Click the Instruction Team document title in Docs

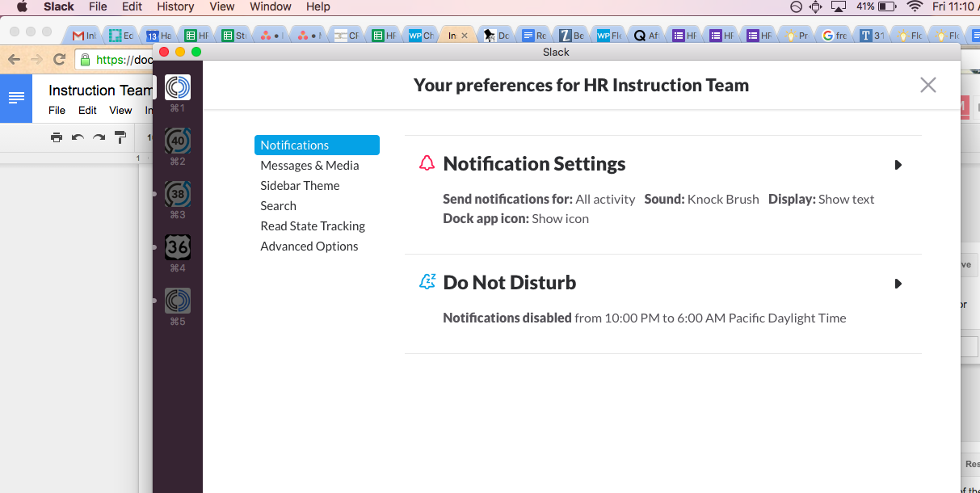click(x=100, y=91)
